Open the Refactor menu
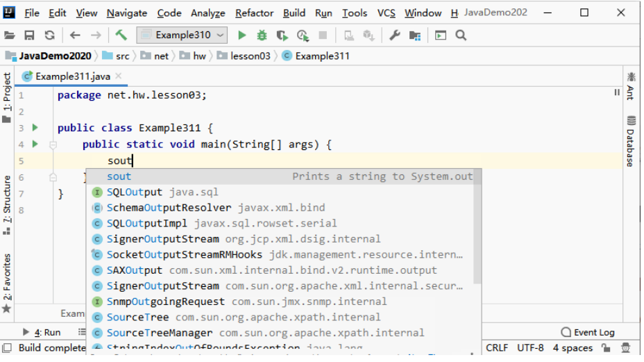The image size is (644, 362). (254, 13)
